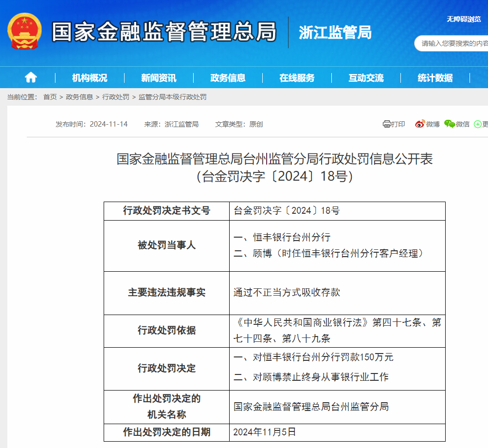Share via the Weibo icon

(420, 124)
